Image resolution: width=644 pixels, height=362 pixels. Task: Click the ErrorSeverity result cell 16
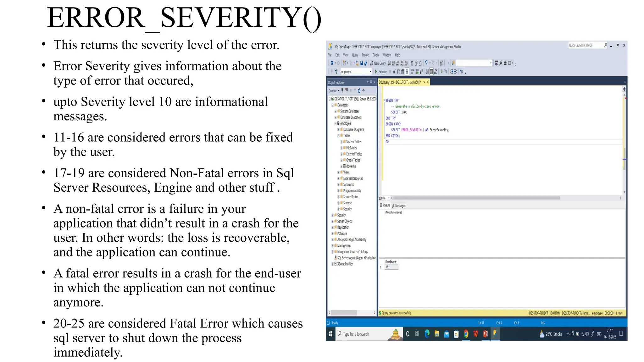coord(391,267)
